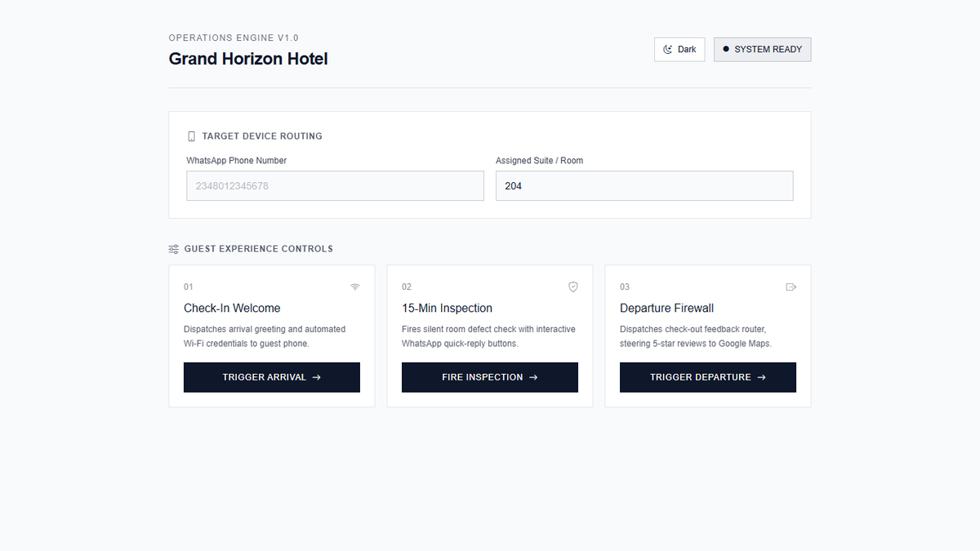This screenshot has width=980, height=551.
Task: Click the 15-Min Inspection heading
Action: coord(447,308)
